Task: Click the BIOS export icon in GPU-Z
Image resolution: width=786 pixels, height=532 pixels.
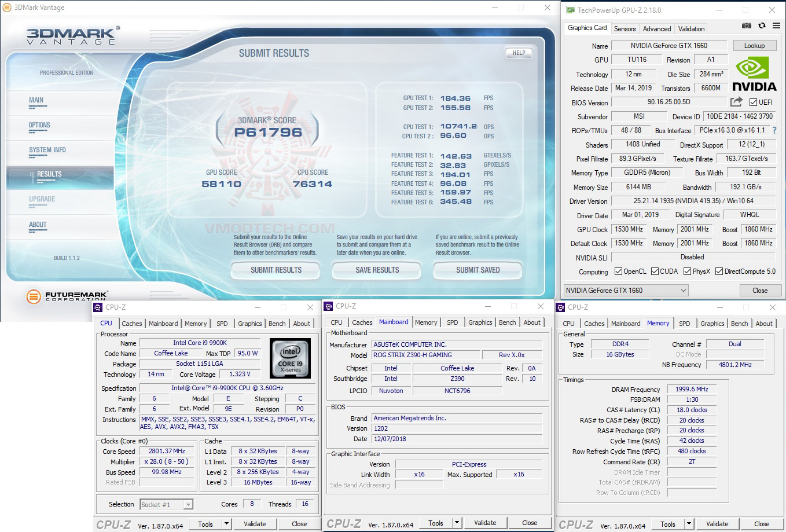Action: click(x=736, y=102)
